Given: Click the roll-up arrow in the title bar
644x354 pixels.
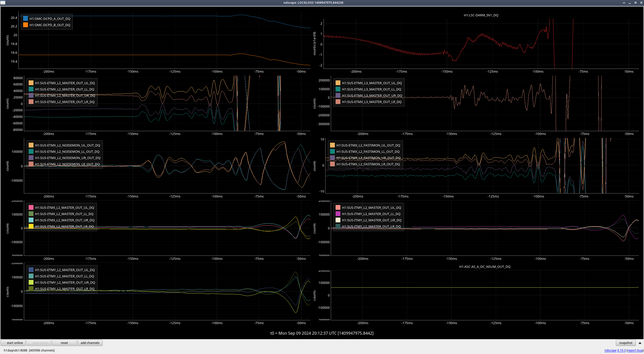Looking at the screenshot, I should tap(624, 3).
